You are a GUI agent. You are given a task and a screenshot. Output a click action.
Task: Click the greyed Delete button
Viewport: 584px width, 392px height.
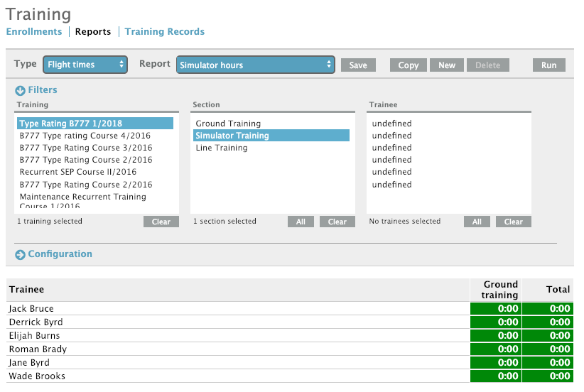(x=487, y=65)
